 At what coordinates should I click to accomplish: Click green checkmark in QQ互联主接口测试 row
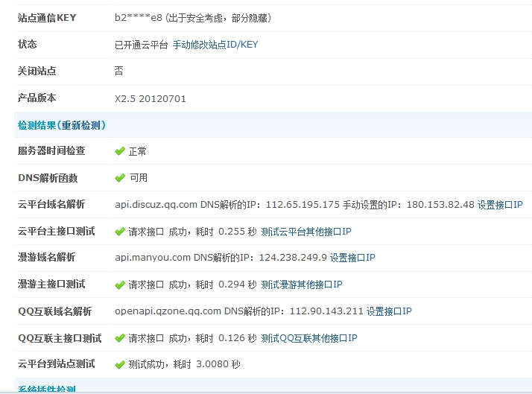pyautogui.click(x=120, y=337)
